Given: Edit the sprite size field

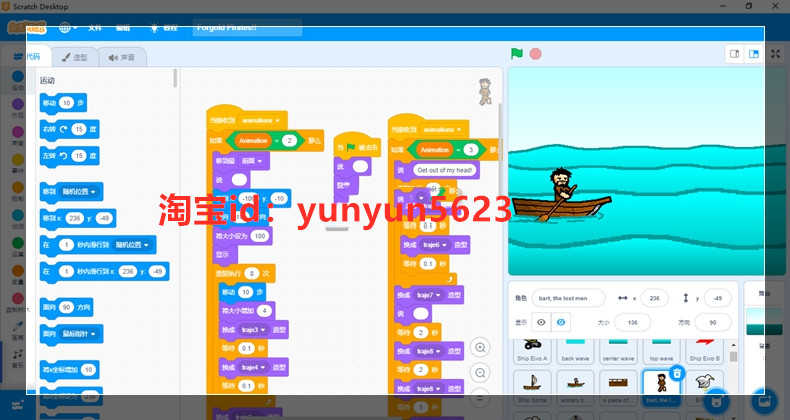Looking at the screenshot, I should 632,322.
